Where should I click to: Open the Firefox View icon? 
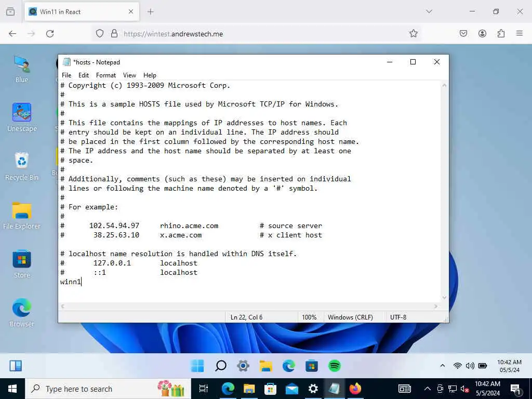pyautogui.click(x=10, y=12)
